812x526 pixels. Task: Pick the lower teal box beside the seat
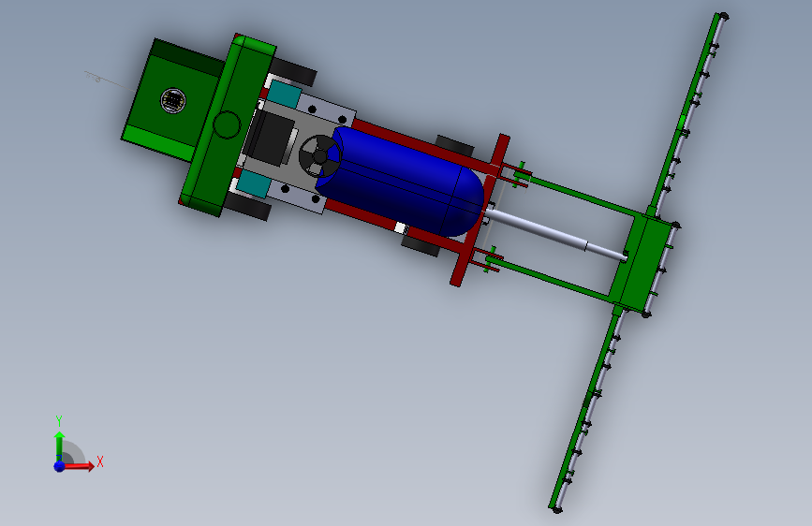tap(253, 183)
